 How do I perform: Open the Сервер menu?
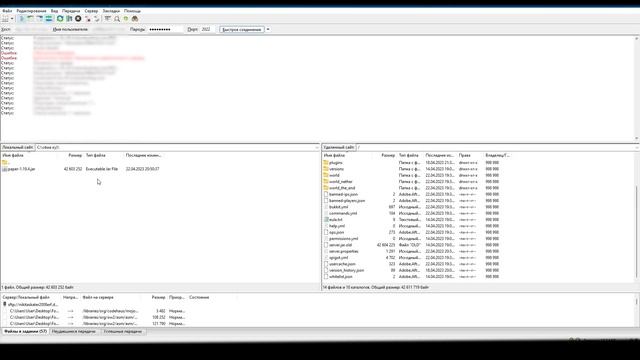click(x=91, y=11)
